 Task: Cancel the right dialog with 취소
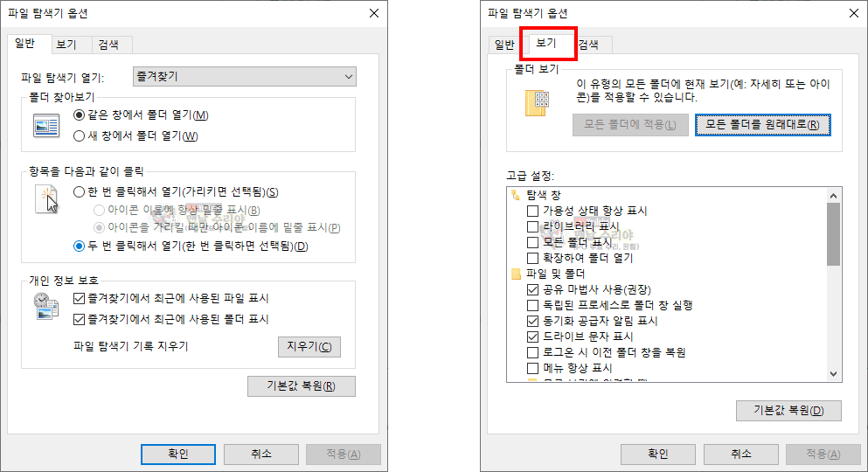click(741, 455)
